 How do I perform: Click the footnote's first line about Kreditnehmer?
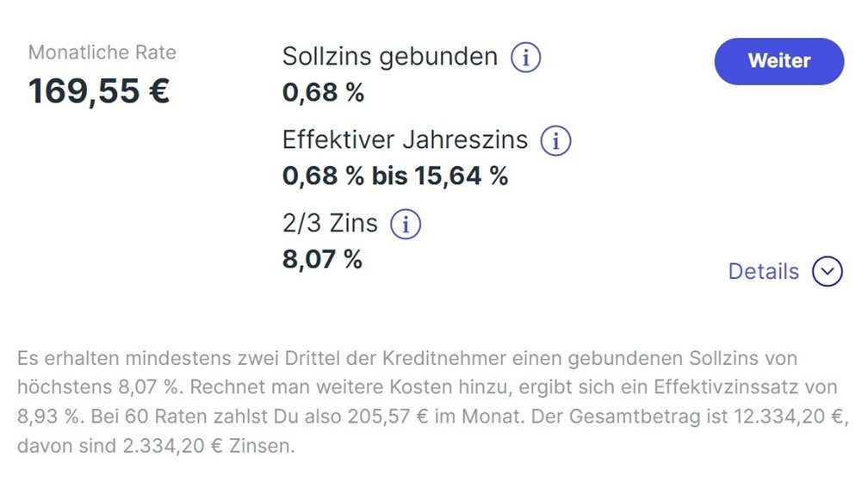tap(406, 358)
